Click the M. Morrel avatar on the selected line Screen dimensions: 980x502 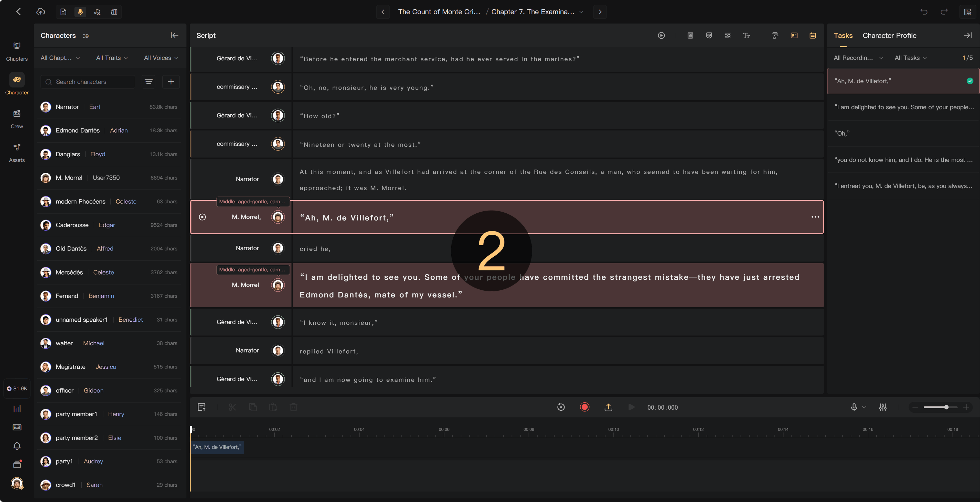click(x=278, y=217)
